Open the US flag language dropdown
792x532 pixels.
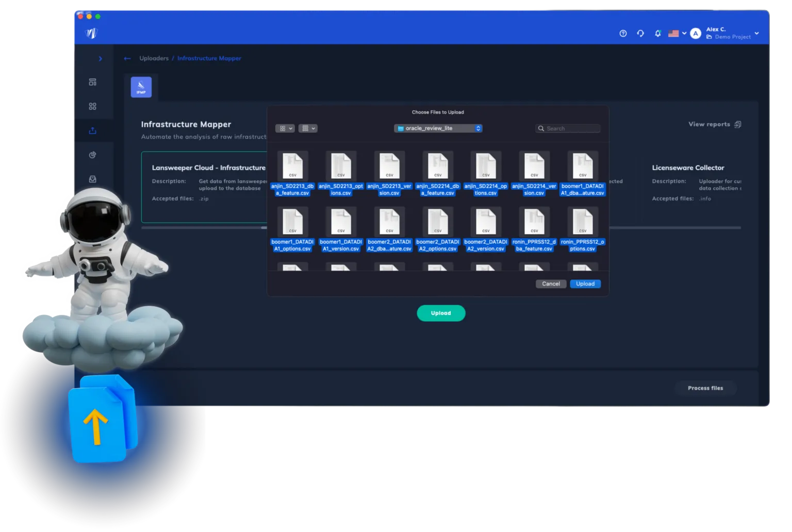coord(677,34)
